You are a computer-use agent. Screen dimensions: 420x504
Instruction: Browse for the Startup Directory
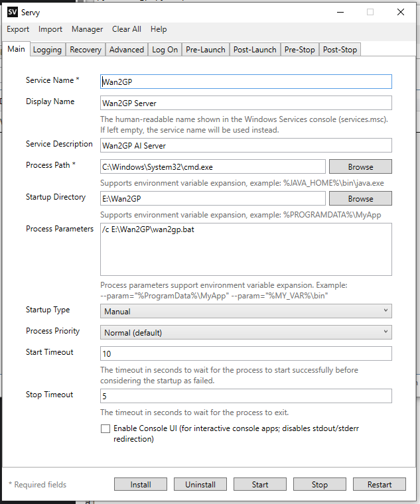pyautogui.click(x=360, y=198)
